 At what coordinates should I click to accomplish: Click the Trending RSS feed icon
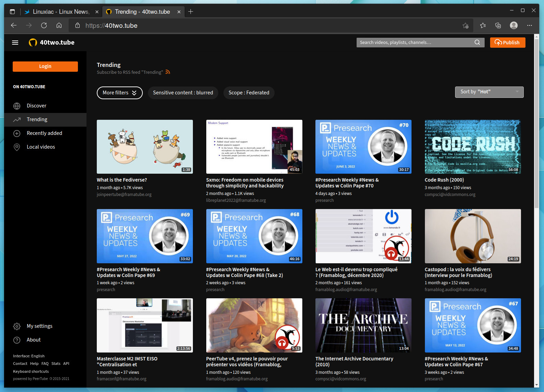tap(167, 72)
